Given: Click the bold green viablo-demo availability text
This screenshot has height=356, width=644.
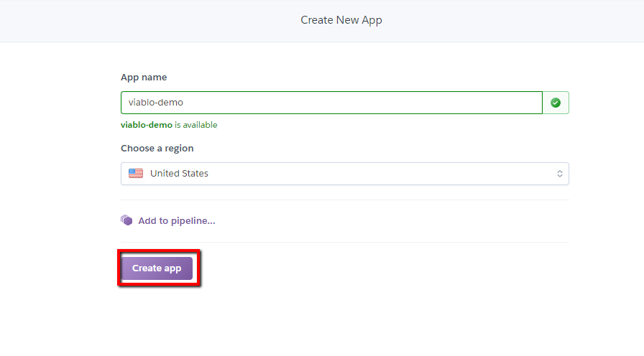Looking at the screenshot, I should tap(147, 125).
